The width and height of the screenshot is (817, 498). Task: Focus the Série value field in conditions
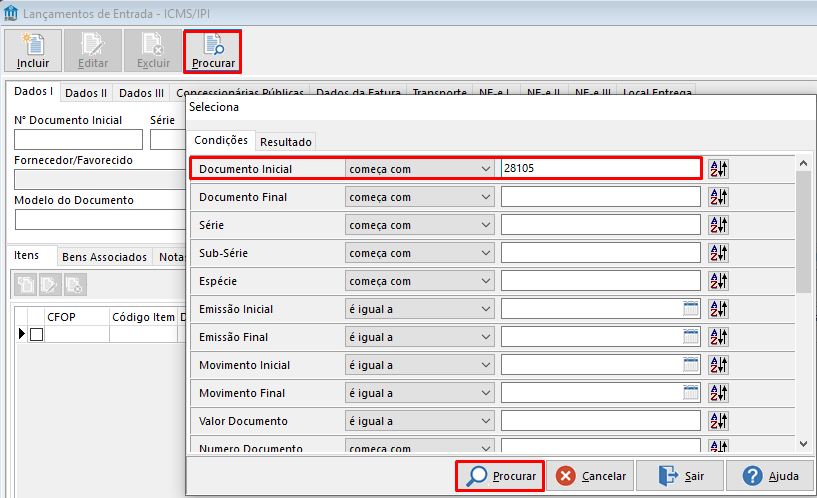tap(601, 225)
